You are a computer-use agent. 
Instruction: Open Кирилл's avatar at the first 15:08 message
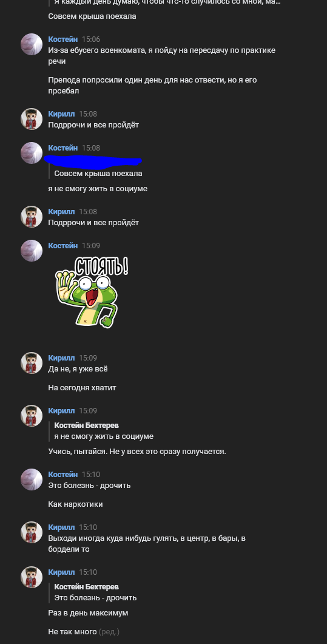coord(32,119)
